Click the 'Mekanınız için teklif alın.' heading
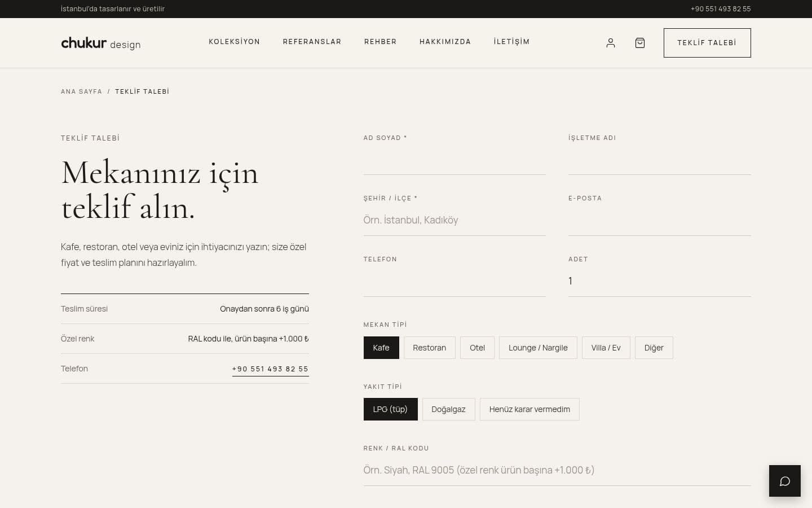812x508 pixels. (x=160, y=190)
